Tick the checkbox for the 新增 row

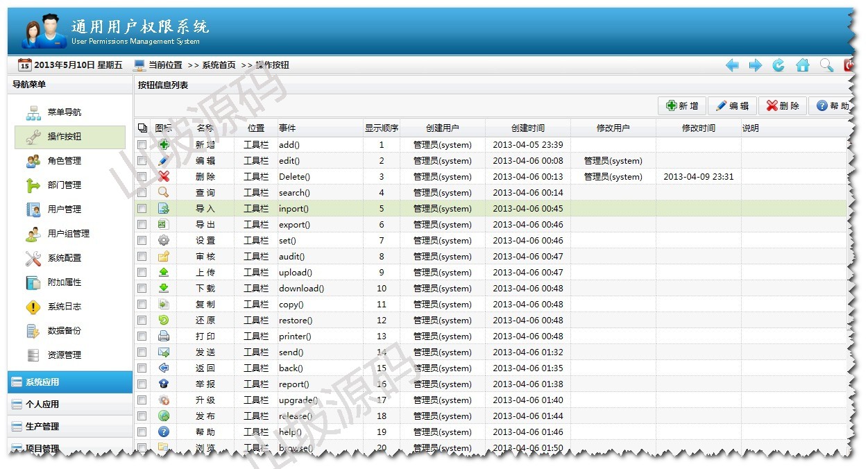pos(142,145)
